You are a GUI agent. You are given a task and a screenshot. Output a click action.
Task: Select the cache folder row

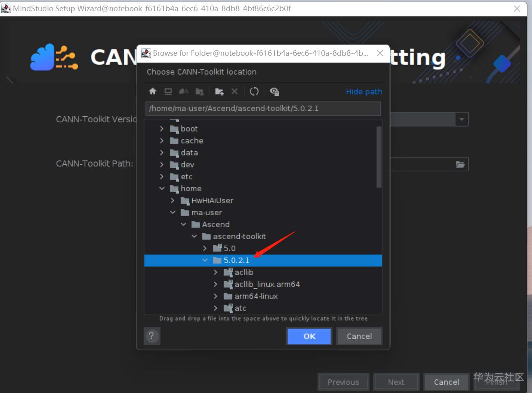[263, 141]
